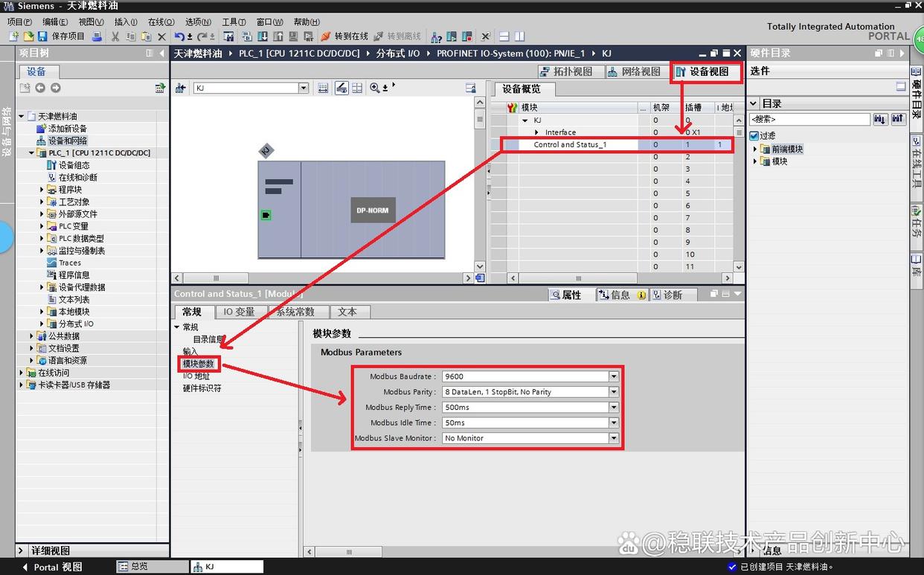Click the green port on the device graphic

(266, 215)
